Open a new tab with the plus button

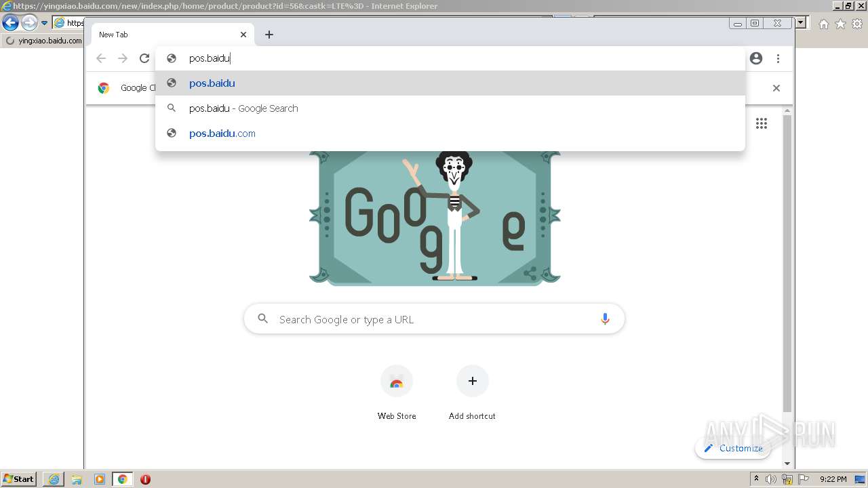pos(269,35)
